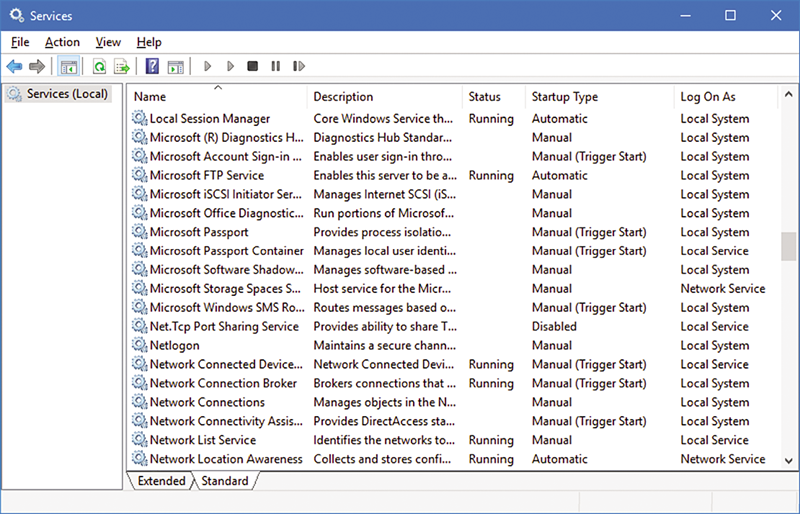Screen dimensions: 800x514
Task: Click the second Start Service play icon
Action: [230, 66]
